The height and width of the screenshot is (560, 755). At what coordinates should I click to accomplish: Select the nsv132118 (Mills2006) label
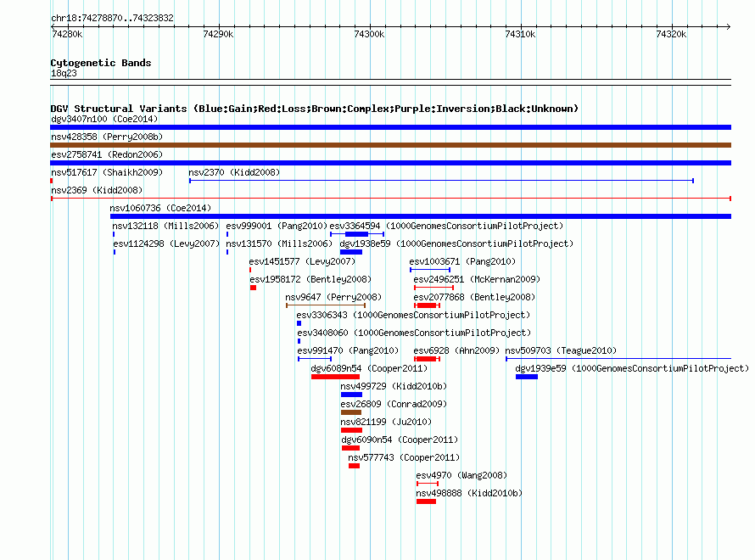(x=165, y=226)
